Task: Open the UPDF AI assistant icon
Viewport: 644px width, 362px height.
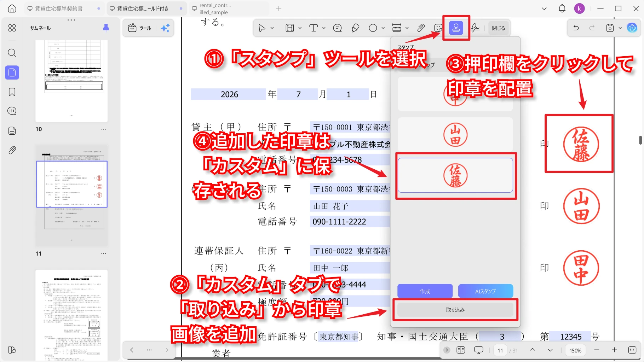Action: [632, 28]
